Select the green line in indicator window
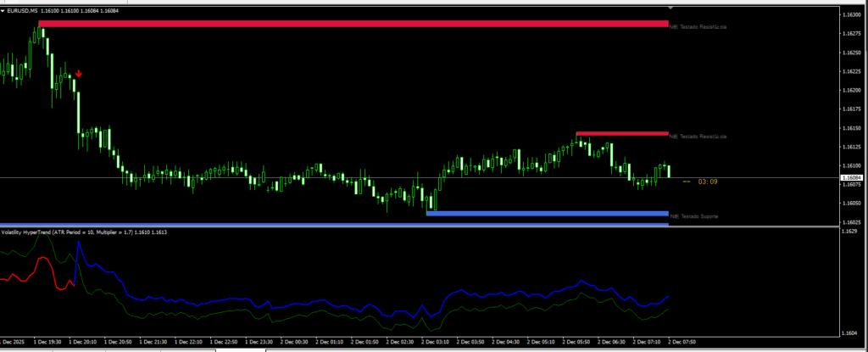 [339, 317]
